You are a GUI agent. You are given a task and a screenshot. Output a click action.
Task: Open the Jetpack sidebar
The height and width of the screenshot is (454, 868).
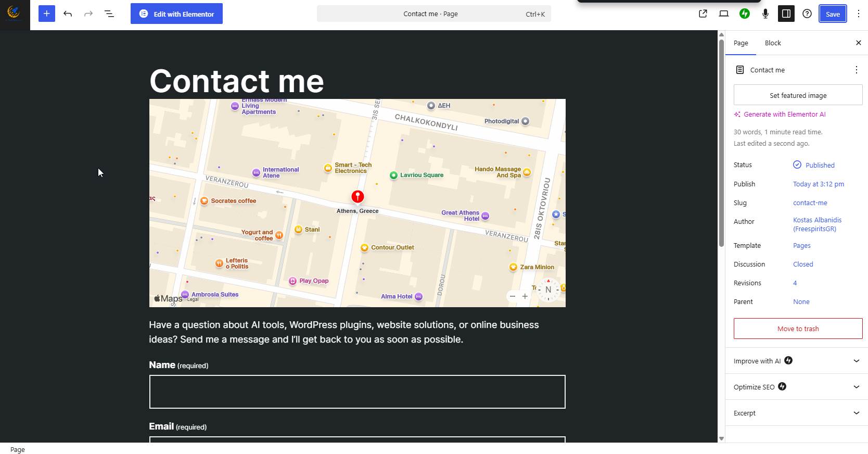[745, 14]
